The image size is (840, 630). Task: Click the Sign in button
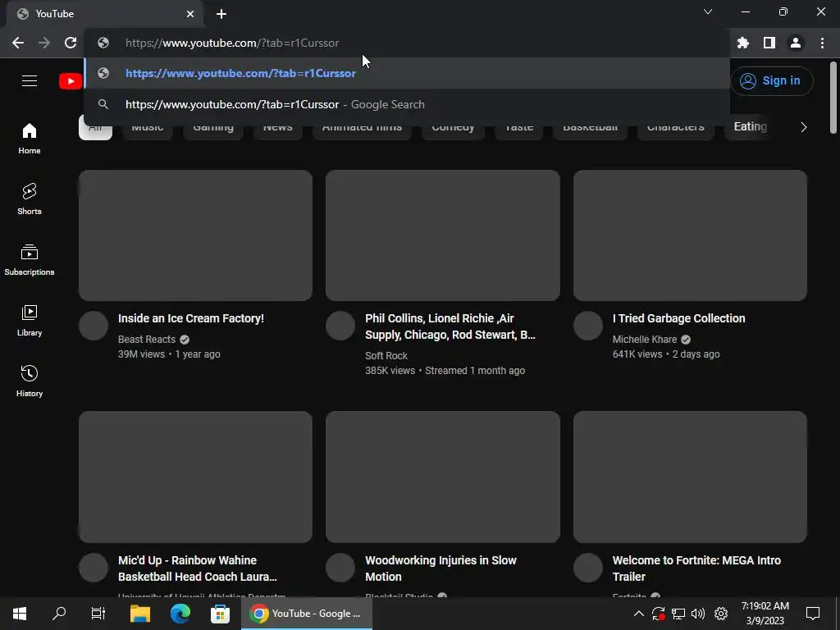point(771,81)
